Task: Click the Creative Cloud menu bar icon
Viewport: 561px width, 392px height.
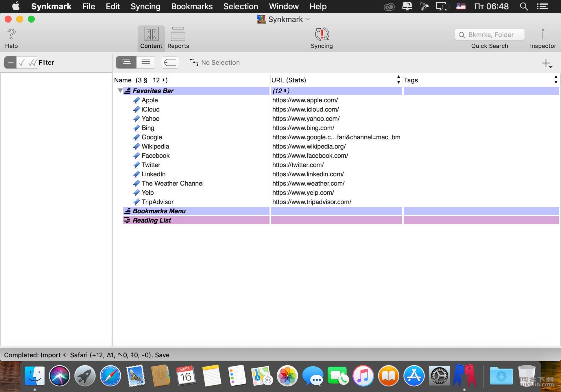Action: pos(389,6)
